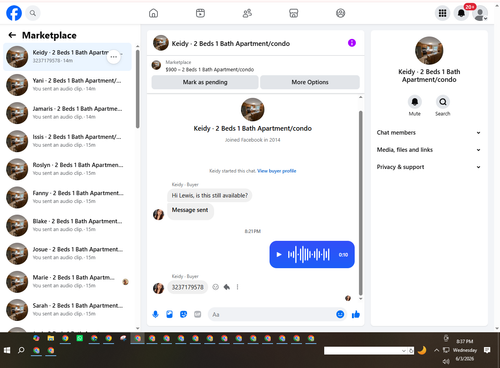This screenshot has height=368, width=500.
Task: Go back from Marketplace with arrow
Action: coord(12,35)
